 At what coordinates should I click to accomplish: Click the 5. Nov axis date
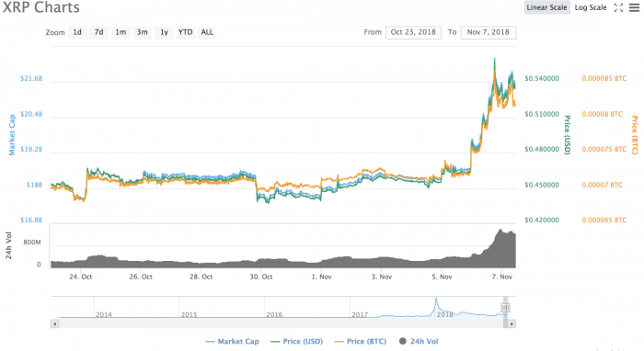442,277
